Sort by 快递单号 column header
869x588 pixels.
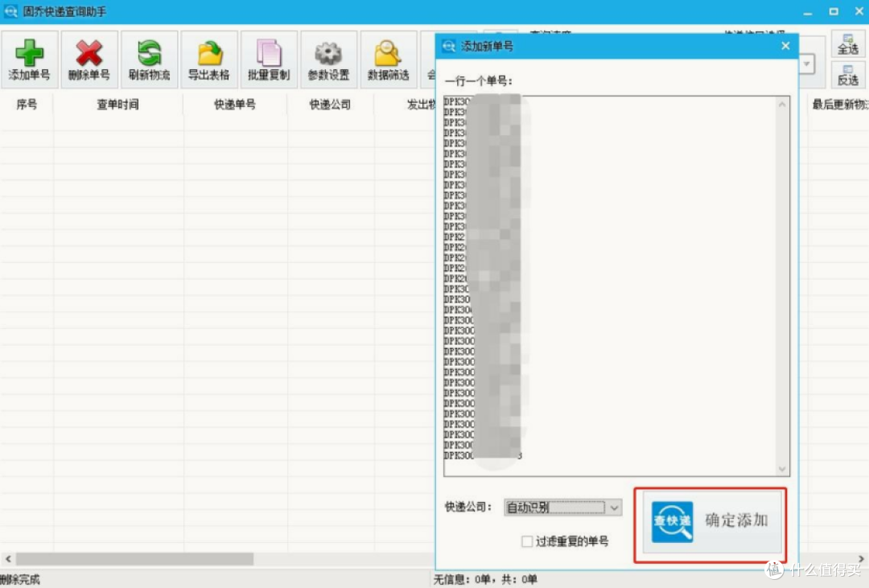coord(235,105)
